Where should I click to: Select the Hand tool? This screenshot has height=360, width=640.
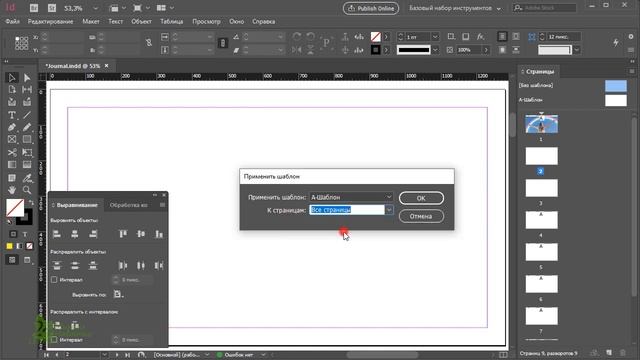coord(12,190)
